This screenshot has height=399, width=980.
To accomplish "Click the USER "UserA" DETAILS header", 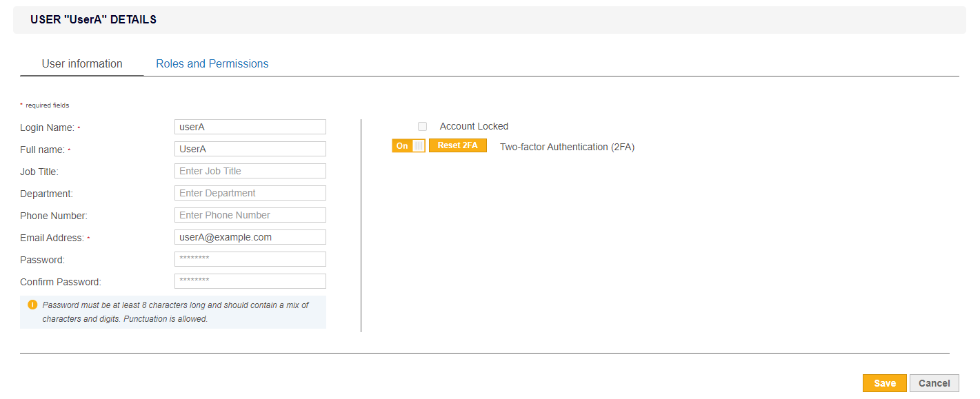I will pos(93,19).
